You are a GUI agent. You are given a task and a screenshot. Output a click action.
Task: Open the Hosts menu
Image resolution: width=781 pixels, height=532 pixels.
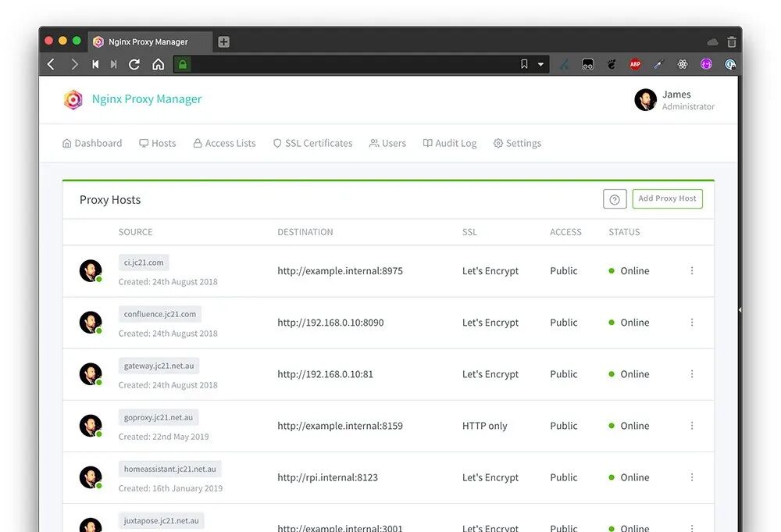click(158, 144)
